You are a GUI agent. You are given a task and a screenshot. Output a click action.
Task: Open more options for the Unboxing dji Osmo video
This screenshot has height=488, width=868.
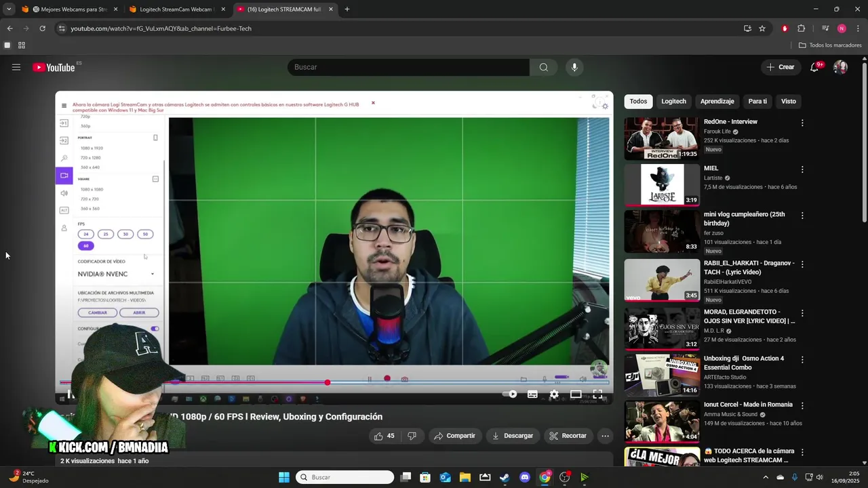[802, 360]
